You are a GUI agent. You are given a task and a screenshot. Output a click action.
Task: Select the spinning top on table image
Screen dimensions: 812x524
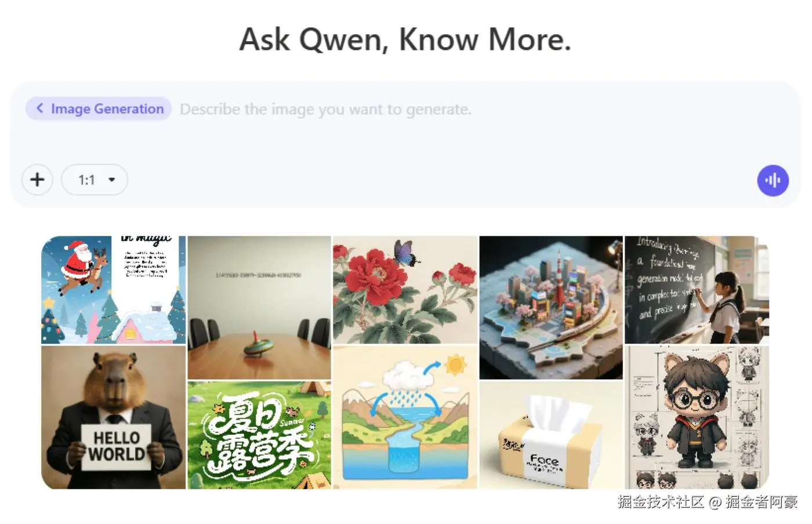coord(259,307)
